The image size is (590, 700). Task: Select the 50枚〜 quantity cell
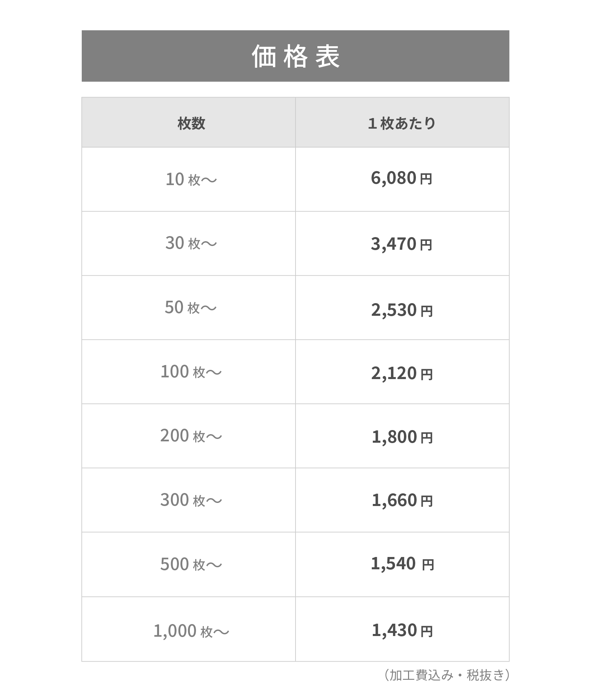click(x=191, y=308)
